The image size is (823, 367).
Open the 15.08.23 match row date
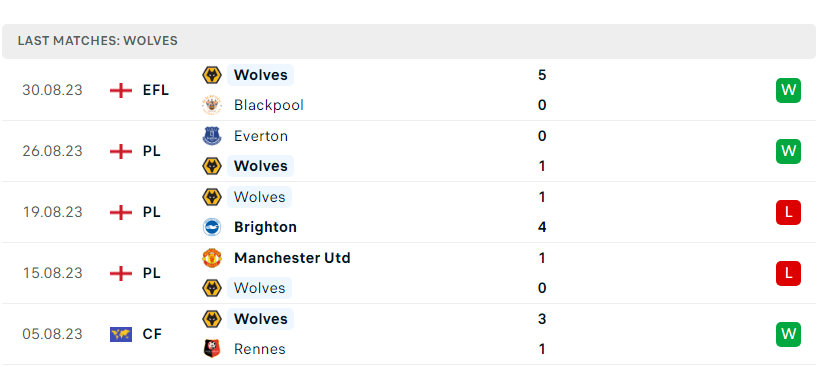[52, 273]
